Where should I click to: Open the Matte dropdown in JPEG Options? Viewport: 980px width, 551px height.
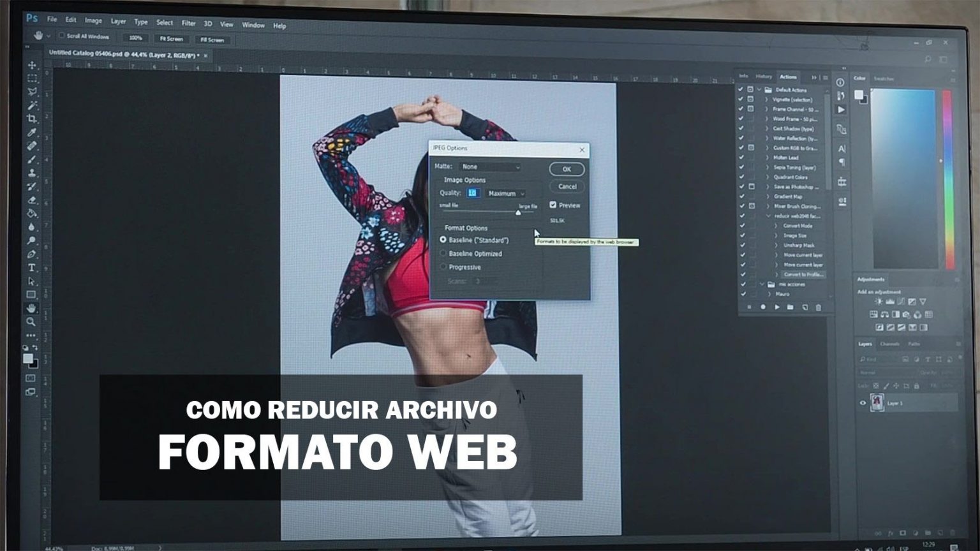point(491,167)
